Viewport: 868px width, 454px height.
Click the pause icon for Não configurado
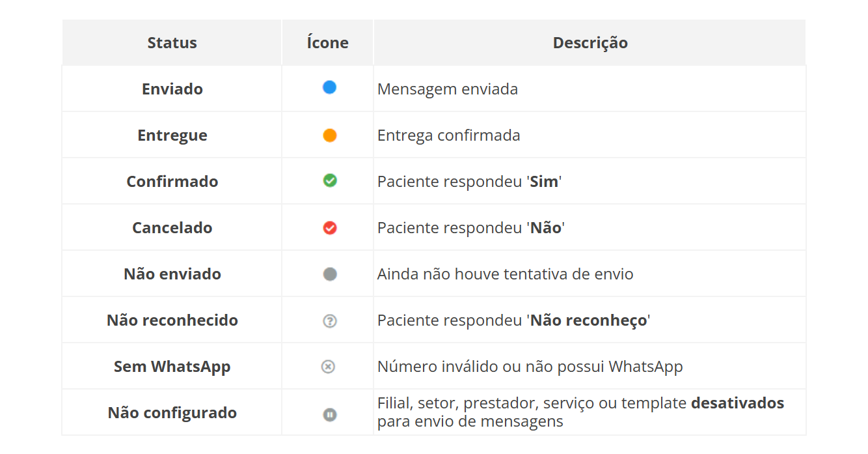coord(330,414)
